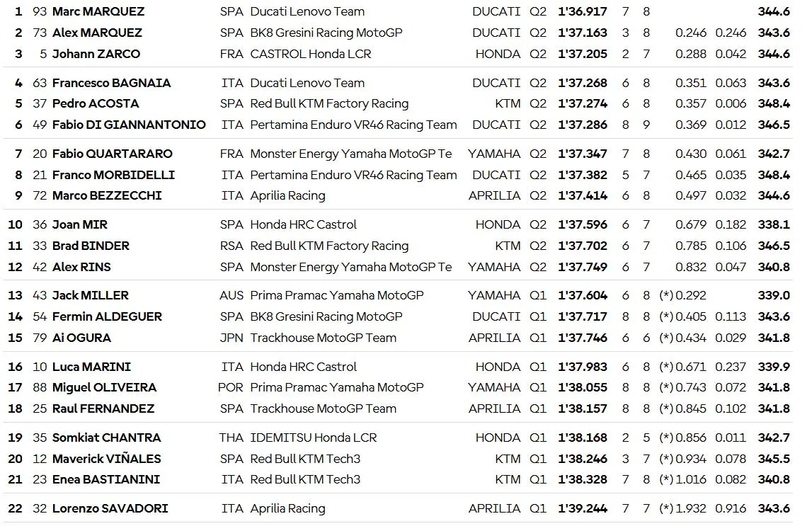Click Maverick VIÑALES rider name
812x526 pixels.
point(107,459)
